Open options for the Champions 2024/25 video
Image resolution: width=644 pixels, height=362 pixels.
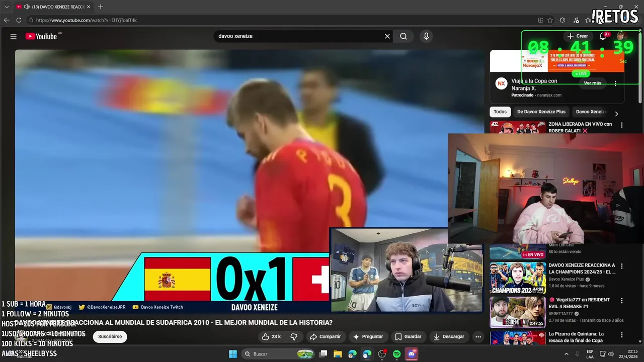622,266
